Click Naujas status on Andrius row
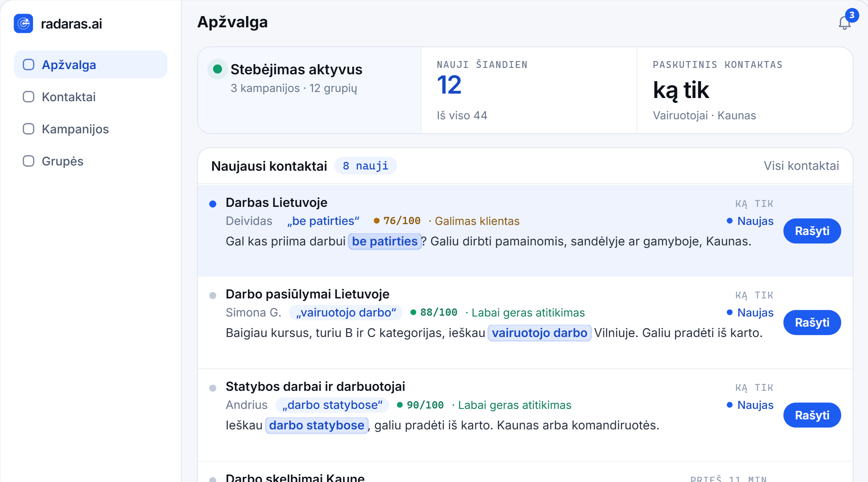Viewport: 868px width, 482px height. pos(750,405)
